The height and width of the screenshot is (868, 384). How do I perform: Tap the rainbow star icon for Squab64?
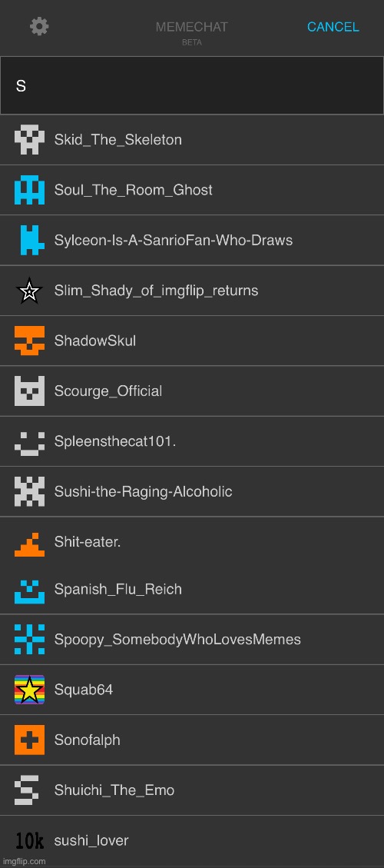coord(29,690)
